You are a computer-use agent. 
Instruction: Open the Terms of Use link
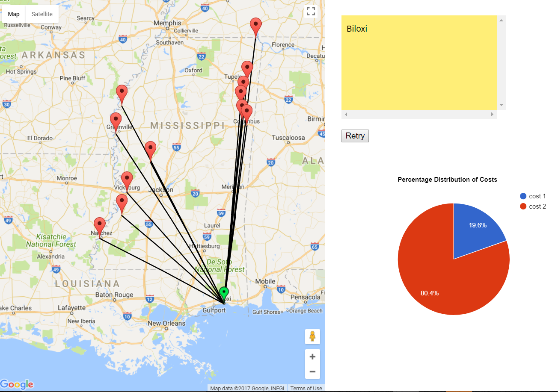click(x=306, y=388)
